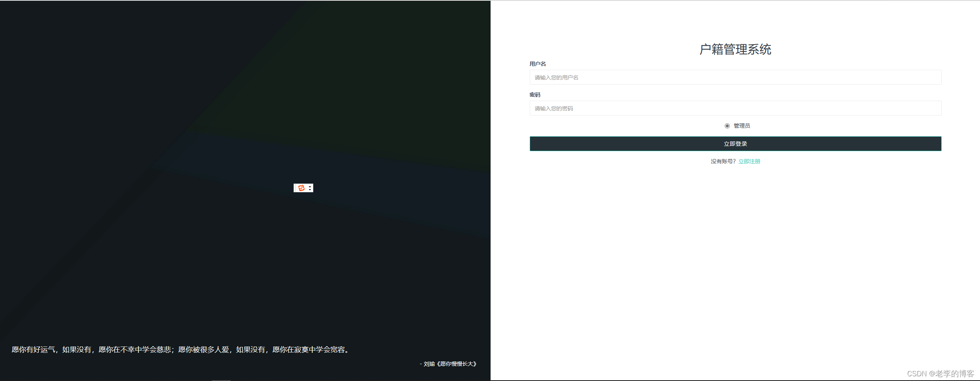
Task: Click the dash glyph above the dropdown arrow
Action: 310,187
